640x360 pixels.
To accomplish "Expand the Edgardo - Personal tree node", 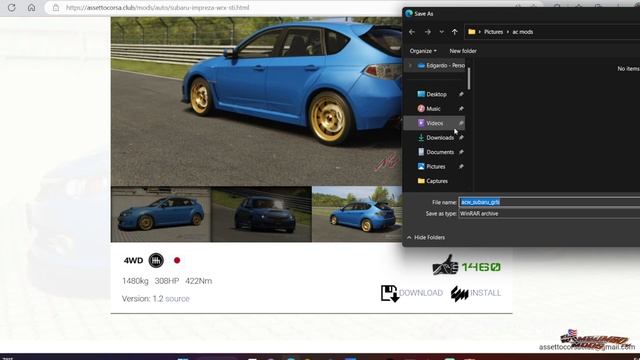I will 410,65.
